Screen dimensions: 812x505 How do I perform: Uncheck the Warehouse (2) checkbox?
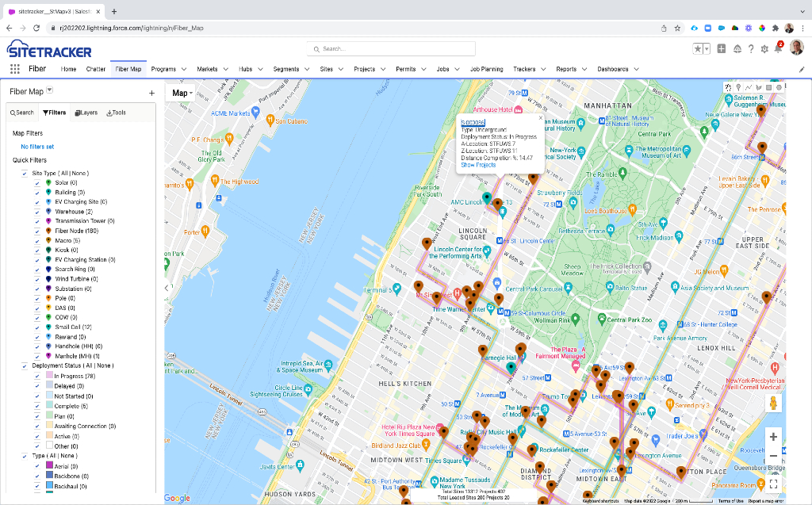point(37,212)
